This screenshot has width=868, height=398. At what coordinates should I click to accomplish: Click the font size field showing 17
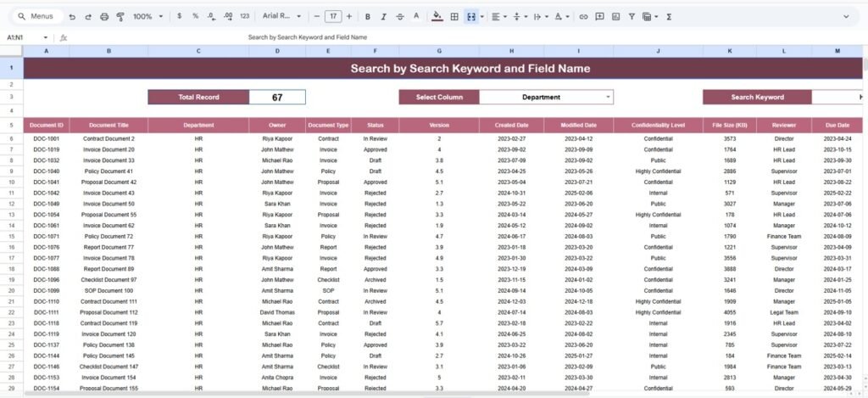pyautogui.click(x=332, y=17)
